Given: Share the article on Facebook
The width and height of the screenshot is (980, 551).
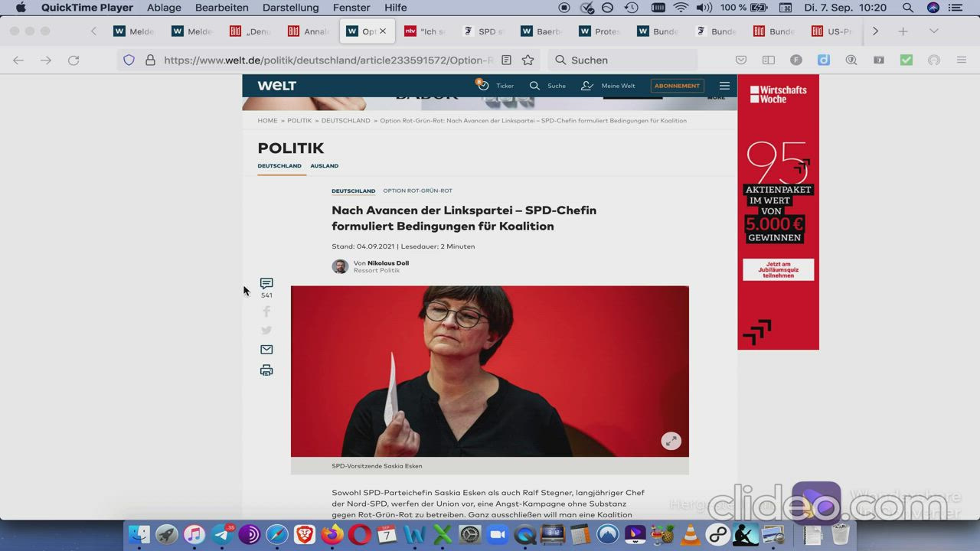Looking at the screenshot, I should (266, 311).
